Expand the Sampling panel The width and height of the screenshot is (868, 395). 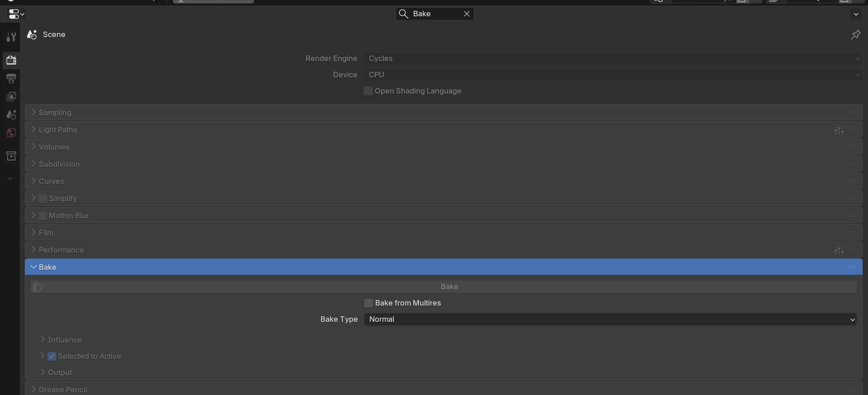[x=443, y=113]
